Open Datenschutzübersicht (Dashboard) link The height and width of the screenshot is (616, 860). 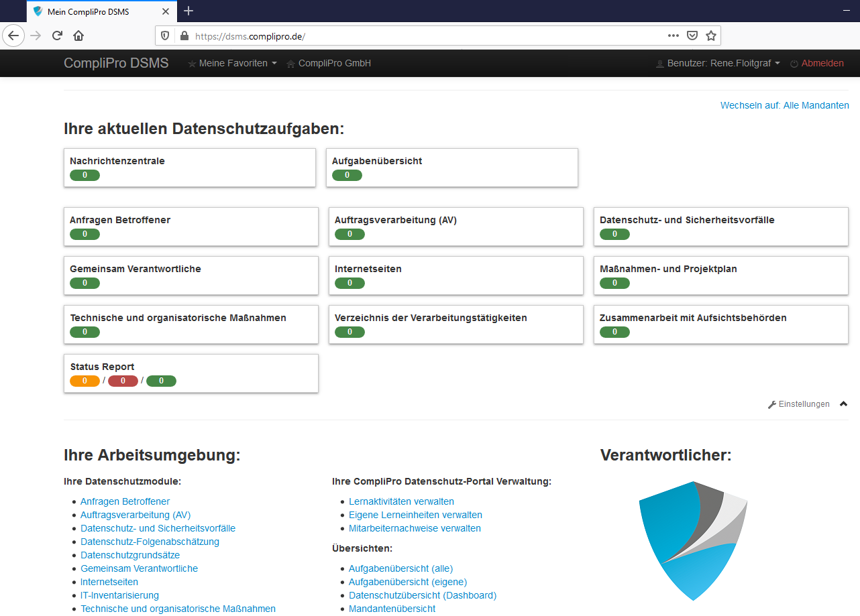[x=423, y=595]
